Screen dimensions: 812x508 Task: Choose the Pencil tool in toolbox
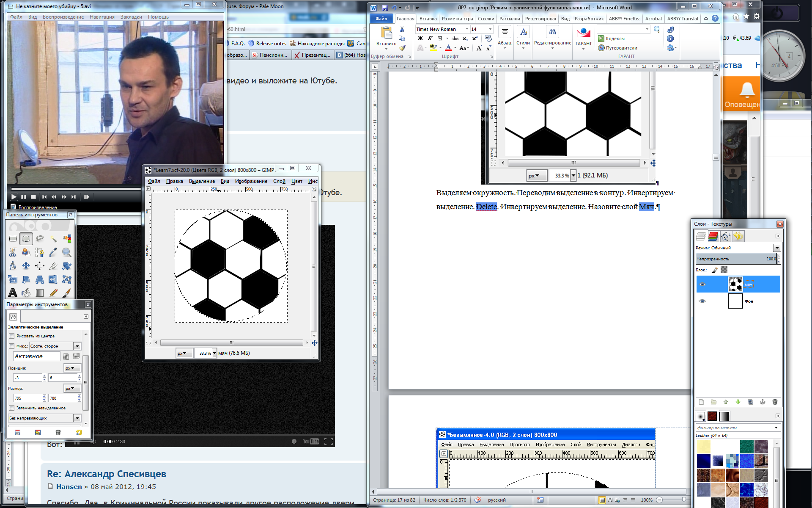53,293
